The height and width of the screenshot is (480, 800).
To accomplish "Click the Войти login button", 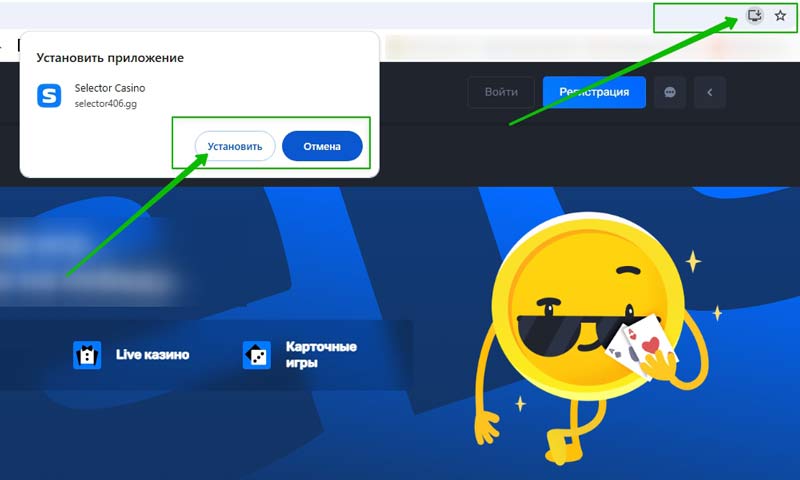I will pos(501,92).
